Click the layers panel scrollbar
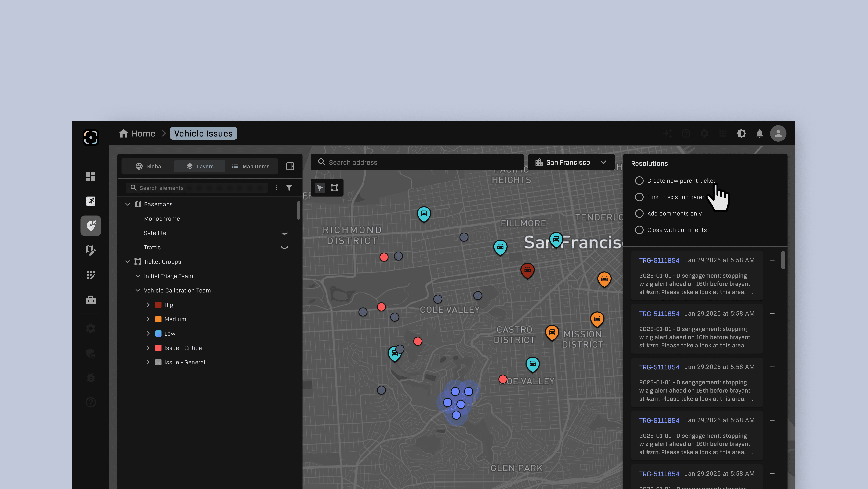868x489 pixels. (299, 210)
